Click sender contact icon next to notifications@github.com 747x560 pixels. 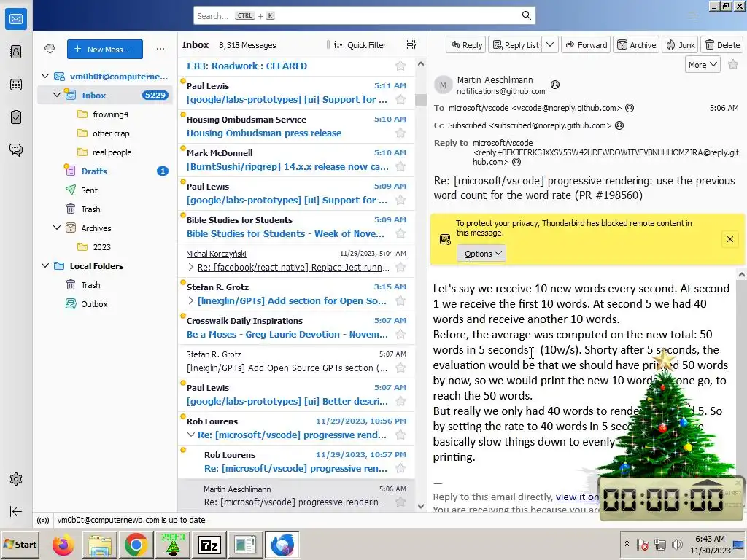pos(555,85)
